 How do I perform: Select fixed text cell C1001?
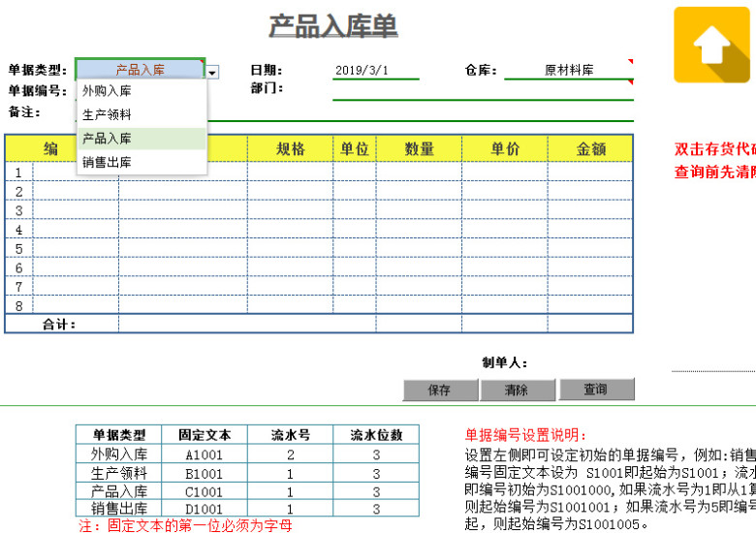[205, 491]
